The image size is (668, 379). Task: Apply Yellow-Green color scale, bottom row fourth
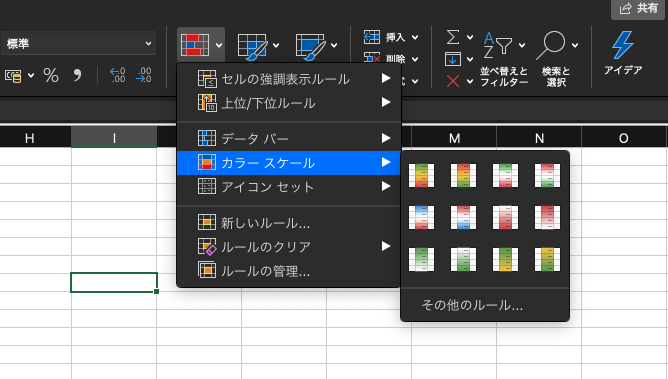tap(547, 260)
